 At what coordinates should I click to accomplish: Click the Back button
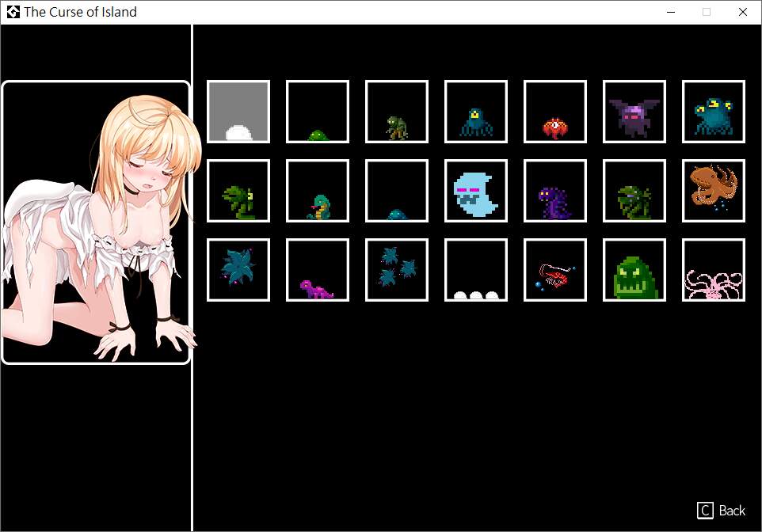pos(722,511)
